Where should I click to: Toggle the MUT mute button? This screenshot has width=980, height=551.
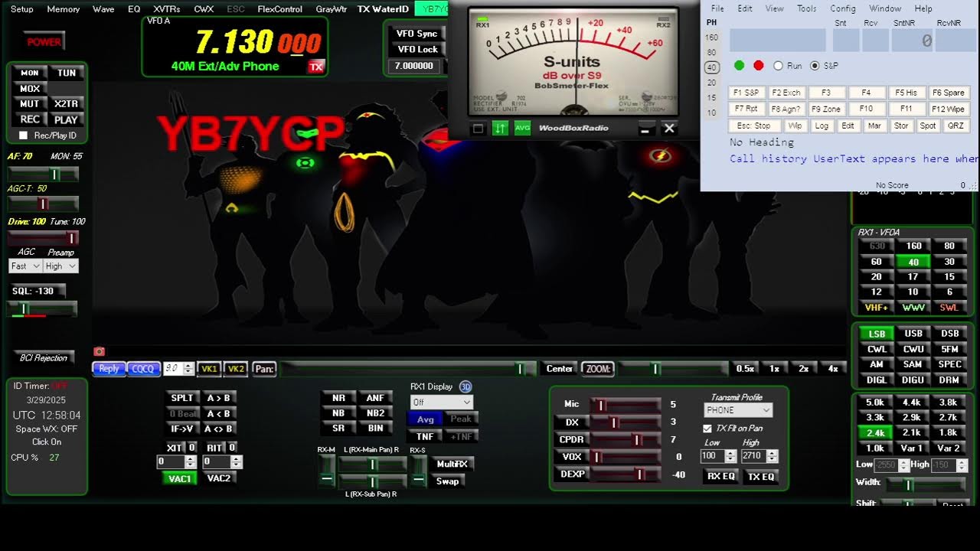click(x=30, y=104)
